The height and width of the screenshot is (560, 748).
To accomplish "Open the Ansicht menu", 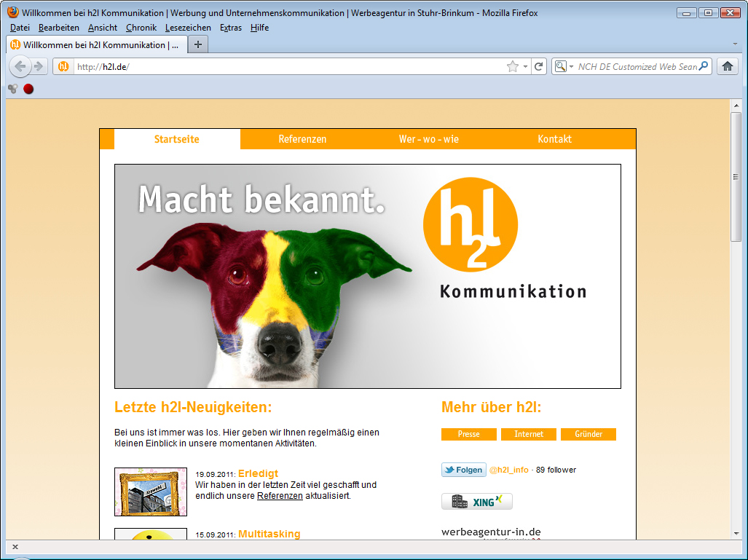I will pos(103,28).
